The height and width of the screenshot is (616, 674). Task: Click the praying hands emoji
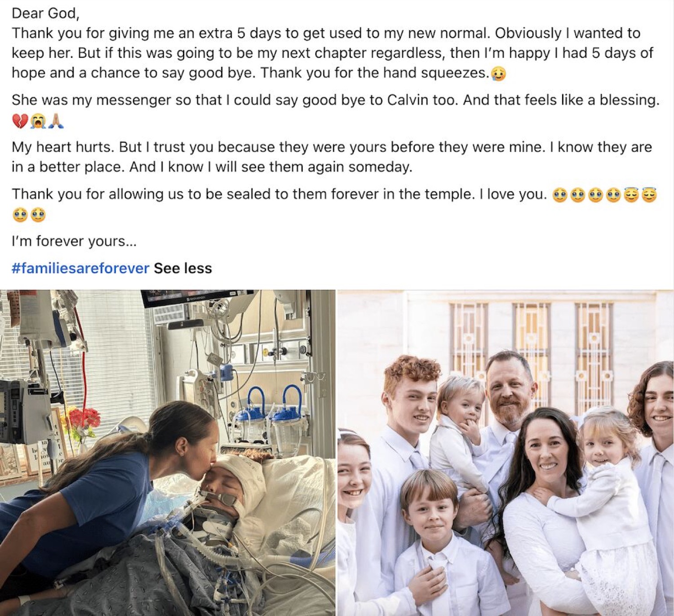point(56,121)
